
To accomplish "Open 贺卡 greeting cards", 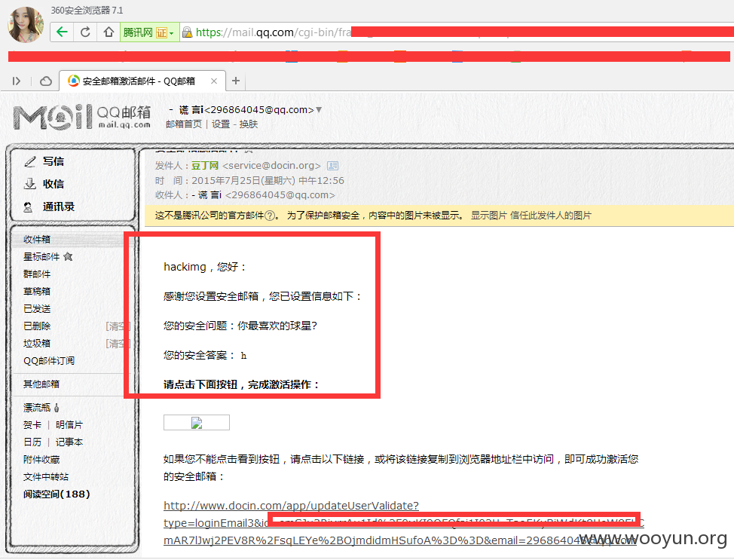I will coord(32,424).
